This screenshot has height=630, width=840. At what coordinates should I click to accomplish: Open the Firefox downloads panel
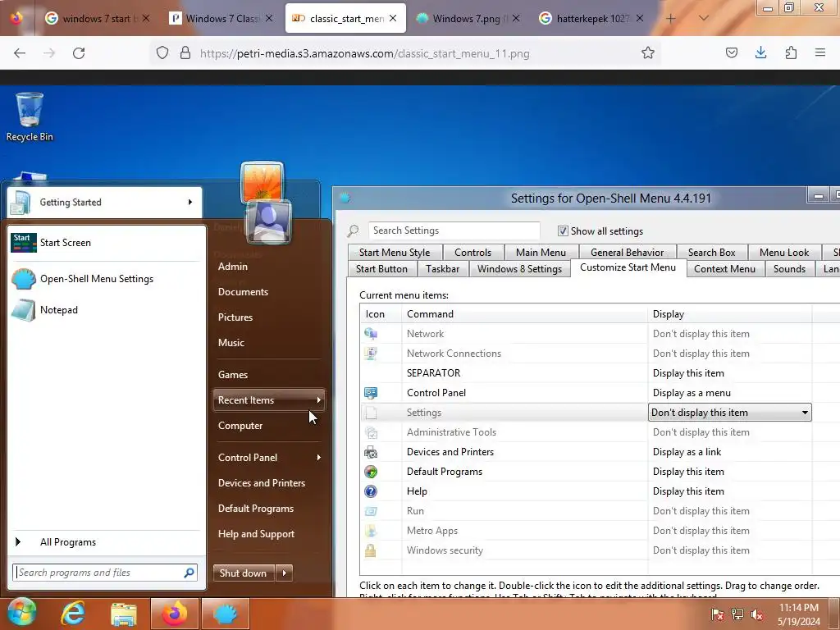(x=760, y=52)
